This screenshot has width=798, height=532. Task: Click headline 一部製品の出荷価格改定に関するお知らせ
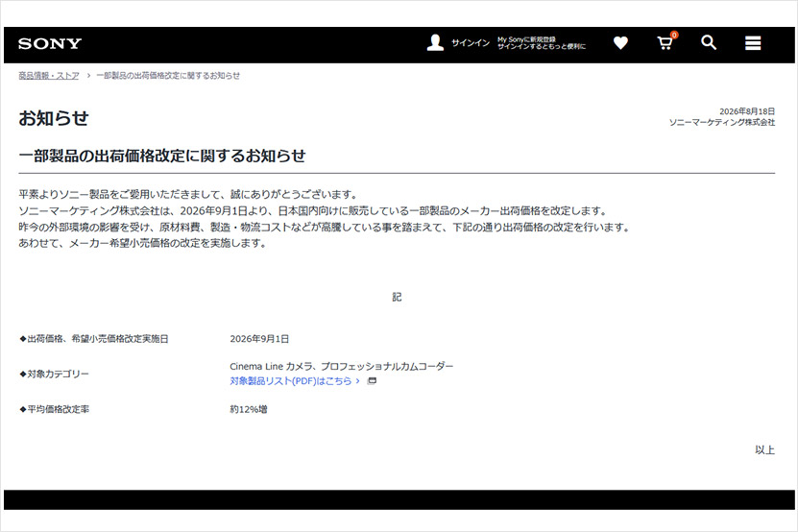pos(162,156)
